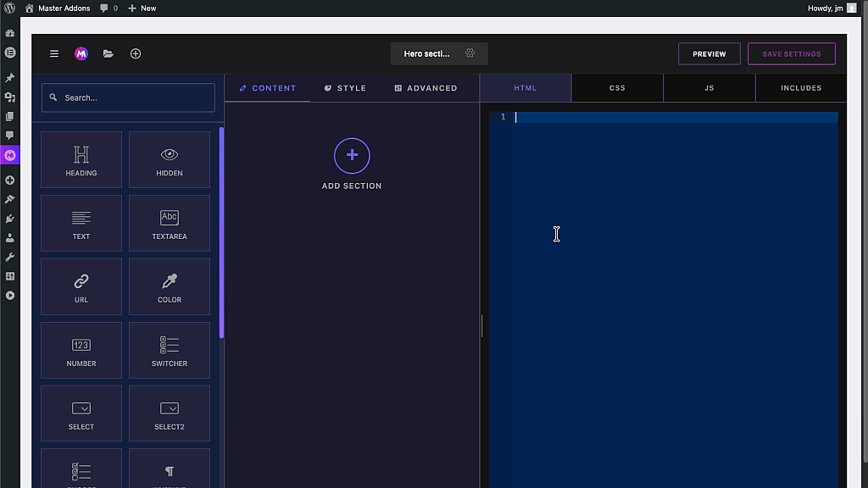Open Master Addons icon in sidebar
This screenshot has height=488, width=868.
(x=10, y=156)
